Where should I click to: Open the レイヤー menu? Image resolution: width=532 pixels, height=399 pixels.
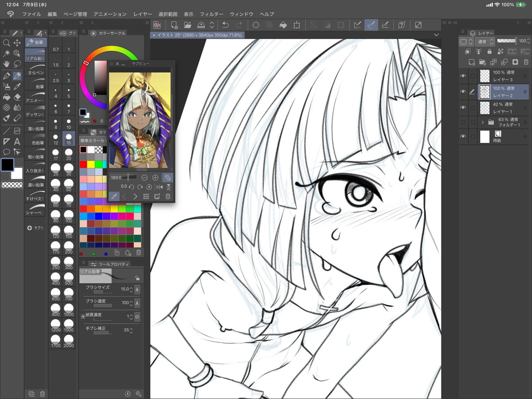(x=143, y=14)
